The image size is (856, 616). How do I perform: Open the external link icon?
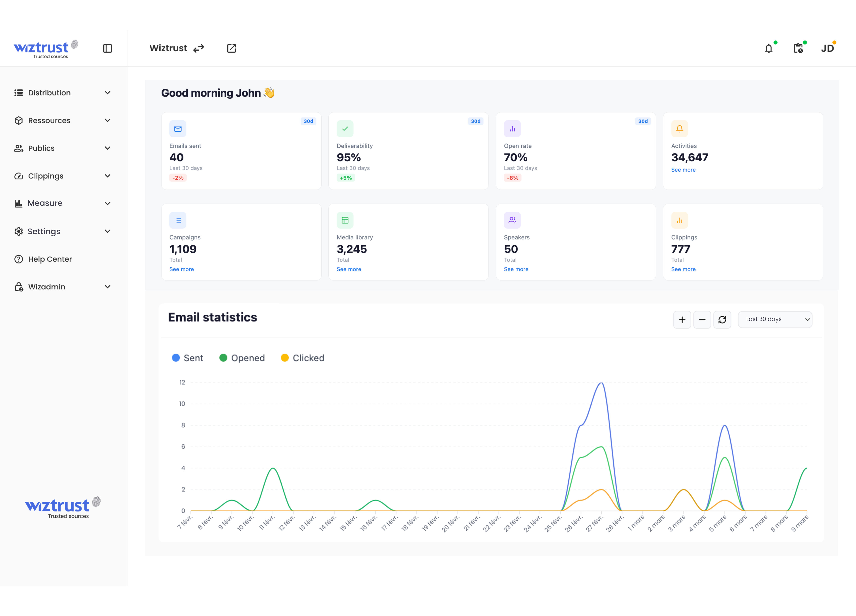click(231, 48)
